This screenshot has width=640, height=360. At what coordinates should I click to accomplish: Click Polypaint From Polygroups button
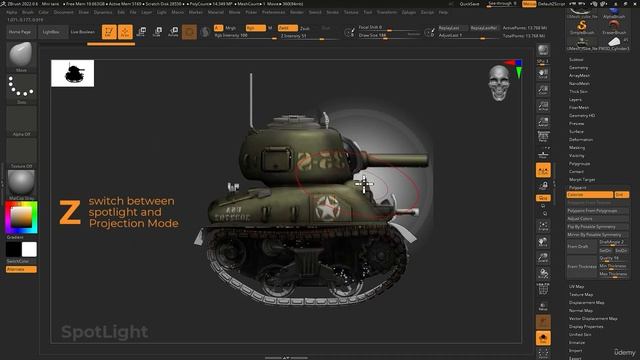click(598, 211)
